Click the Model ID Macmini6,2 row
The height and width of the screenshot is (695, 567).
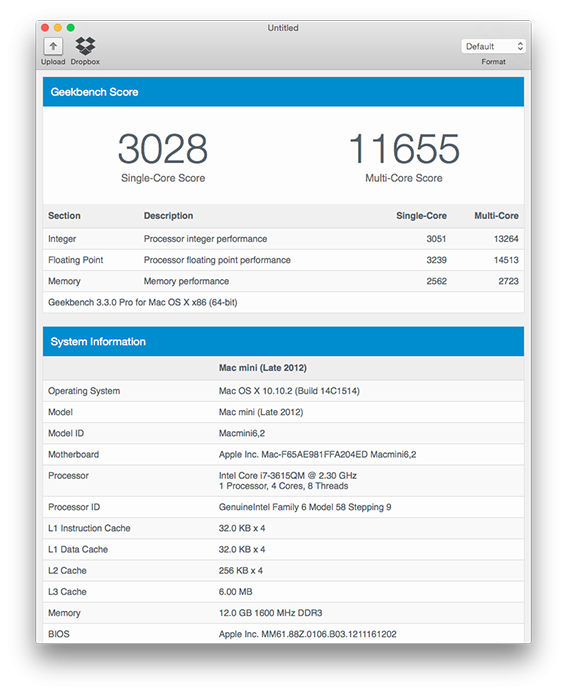click(x=283, y=433)
